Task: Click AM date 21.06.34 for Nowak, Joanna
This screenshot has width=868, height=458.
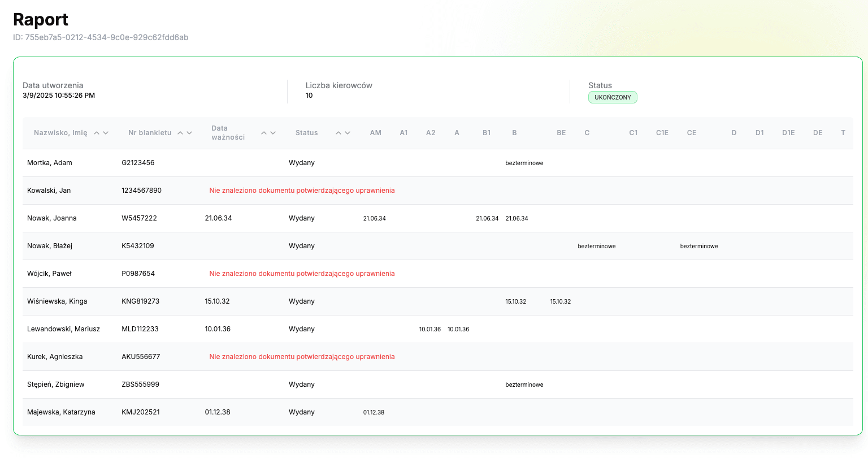Action: point(375,218)
